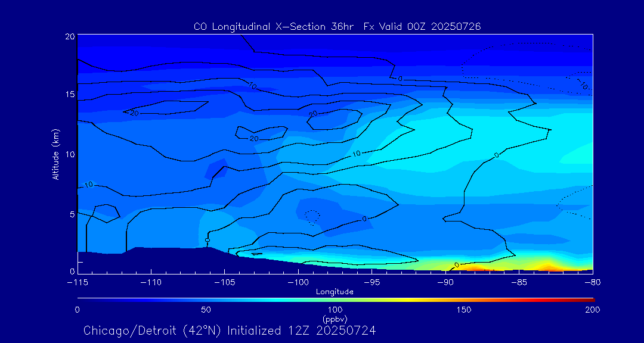Click longitude tick label -80

593,283
